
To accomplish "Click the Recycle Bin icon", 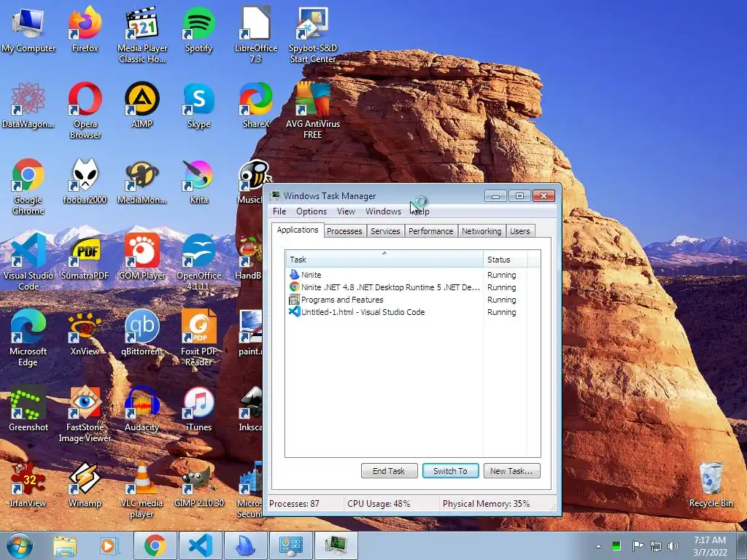I will click(x=711, y=484).
